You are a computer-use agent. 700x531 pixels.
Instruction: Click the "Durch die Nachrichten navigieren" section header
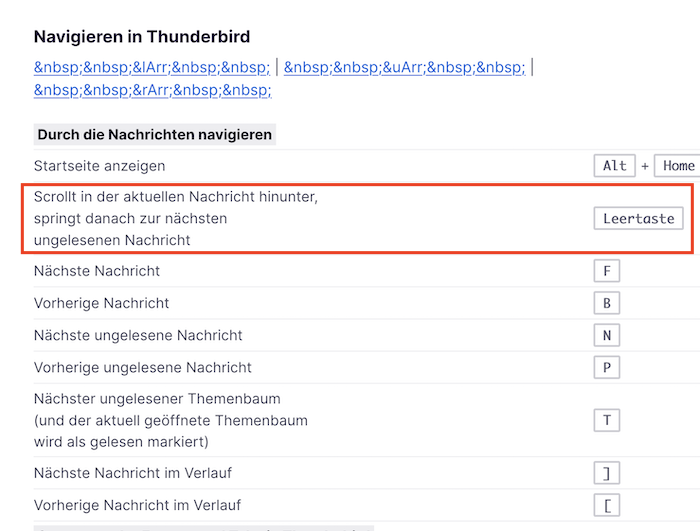[x=154, y=134]
